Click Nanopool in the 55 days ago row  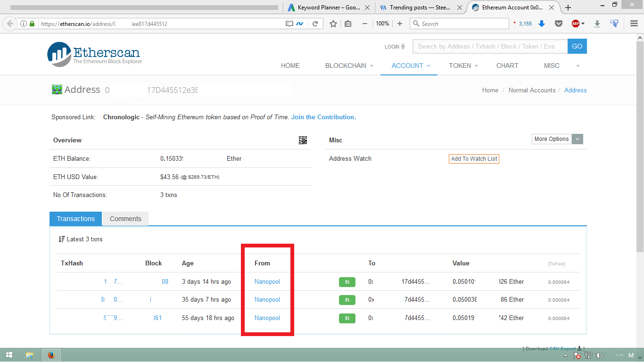tap(267, 318)
